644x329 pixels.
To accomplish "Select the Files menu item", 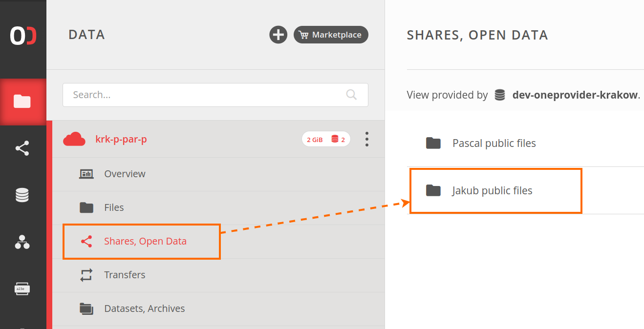I will (x=114, y=207).
